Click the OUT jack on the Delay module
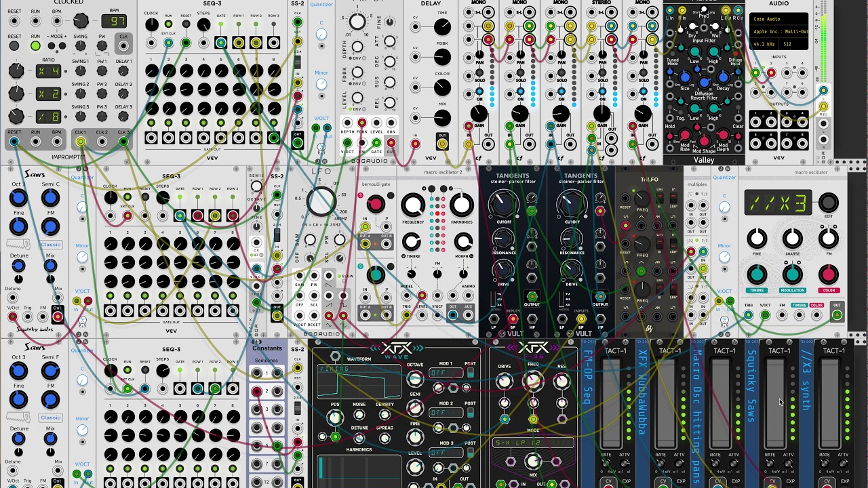Viewport: 868px width, 488px height. click(441, 143)
